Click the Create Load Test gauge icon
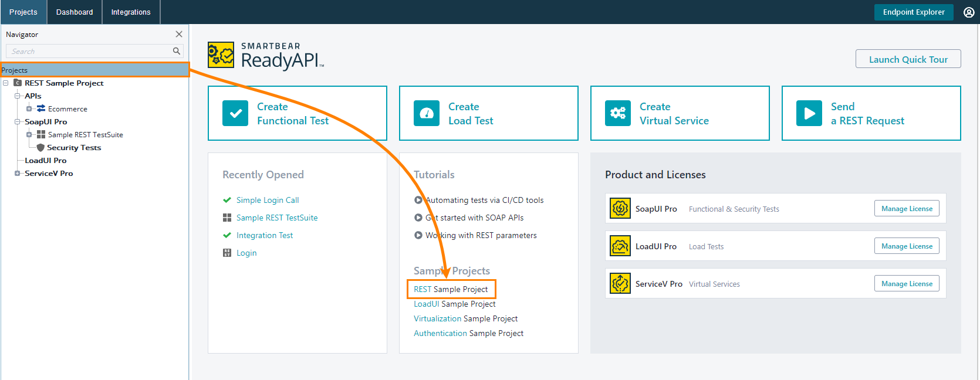 pos(427,113)
